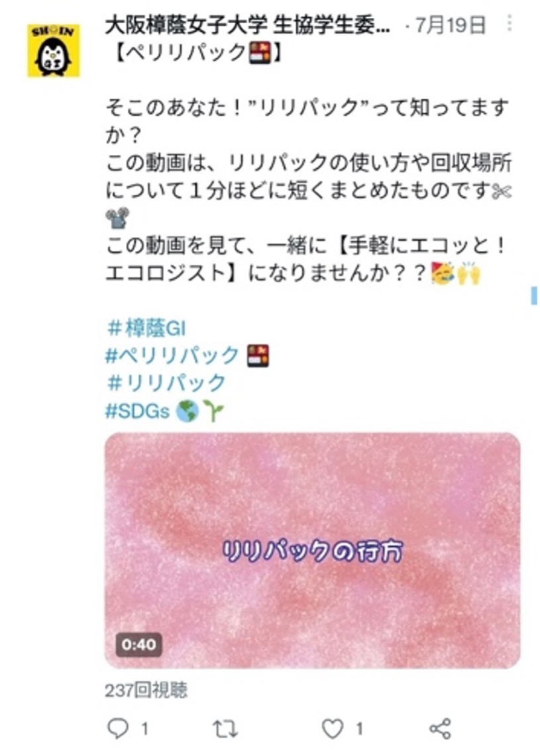Click the tweet body text about リリパック
This screenshot has width=540, height=756.
pos(308,189)
